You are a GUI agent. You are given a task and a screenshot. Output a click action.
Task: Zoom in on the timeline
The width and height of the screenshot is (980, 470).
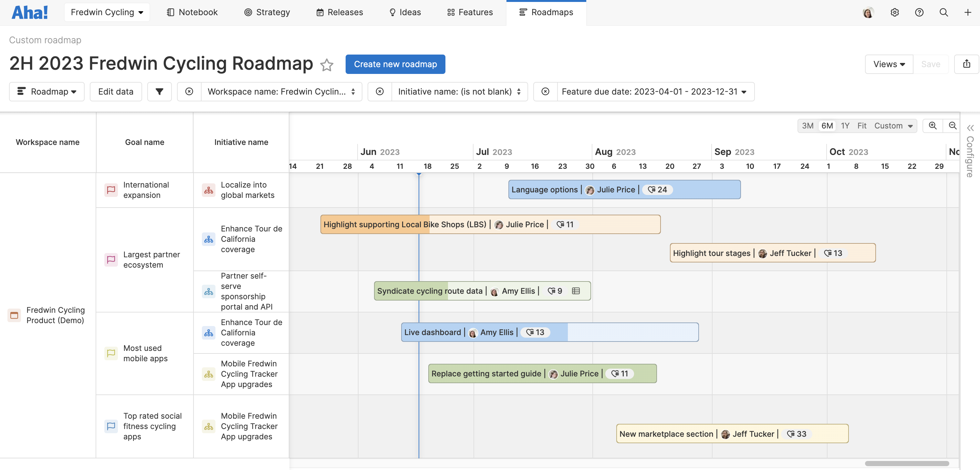click(x=933, y=126)
